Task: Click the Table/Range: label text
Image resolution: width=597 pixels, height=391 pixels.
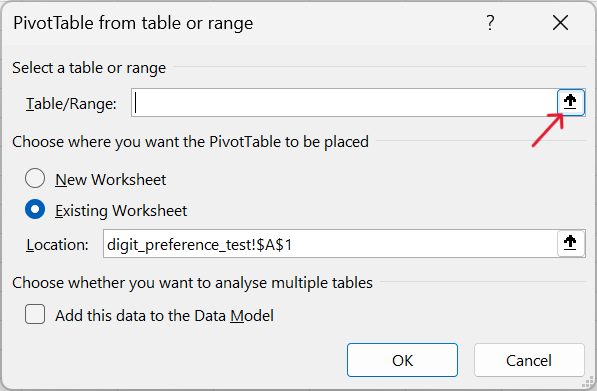Action: click(x=71, y=104)
